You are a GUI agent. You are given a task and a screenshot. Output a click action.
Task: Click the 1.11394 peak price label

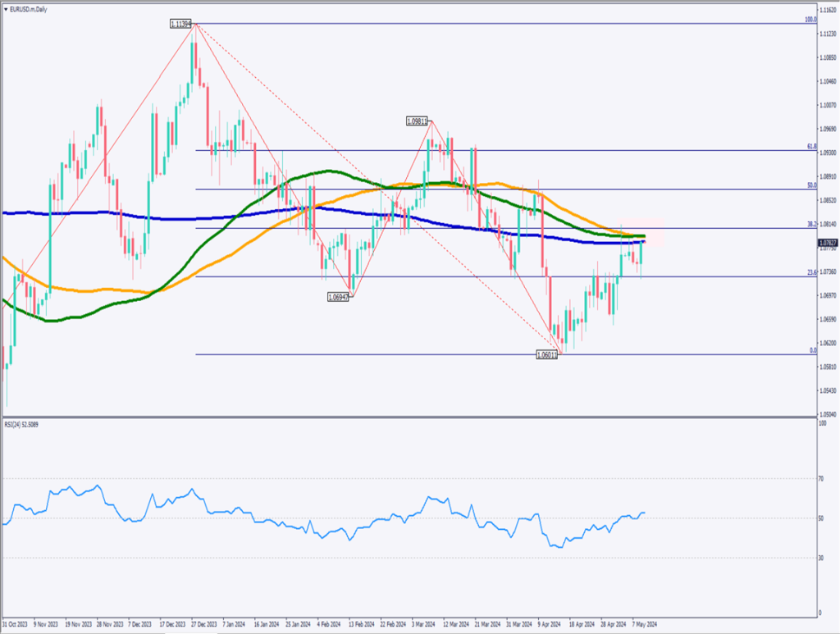coord(181,25)
